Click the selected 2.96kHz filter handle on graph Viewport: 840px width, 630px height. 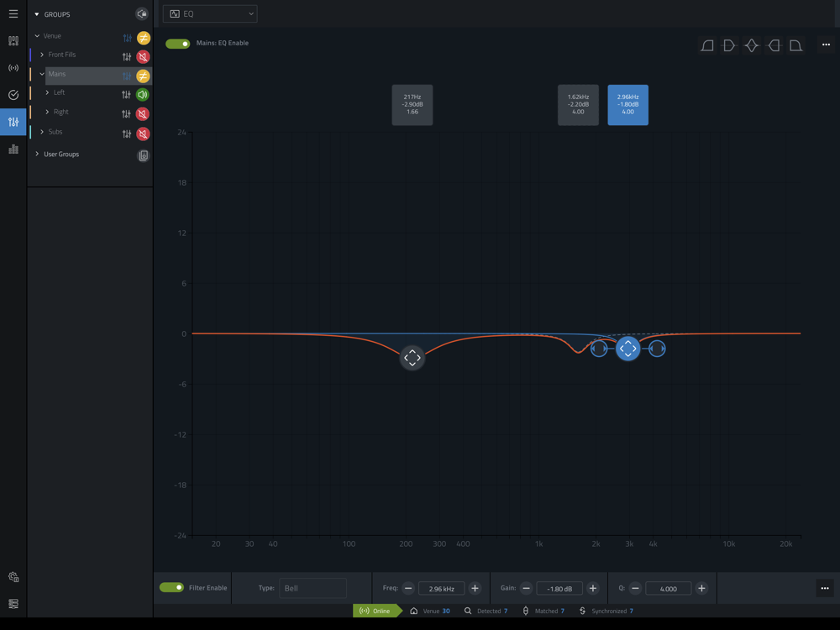point(627,349)
